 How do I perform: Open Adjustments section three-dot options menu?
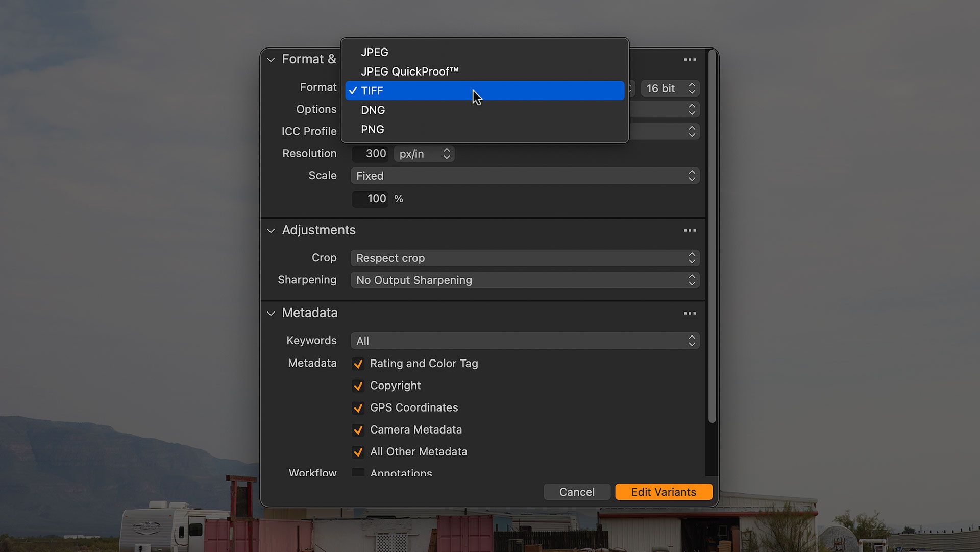[x=690, y=231]
